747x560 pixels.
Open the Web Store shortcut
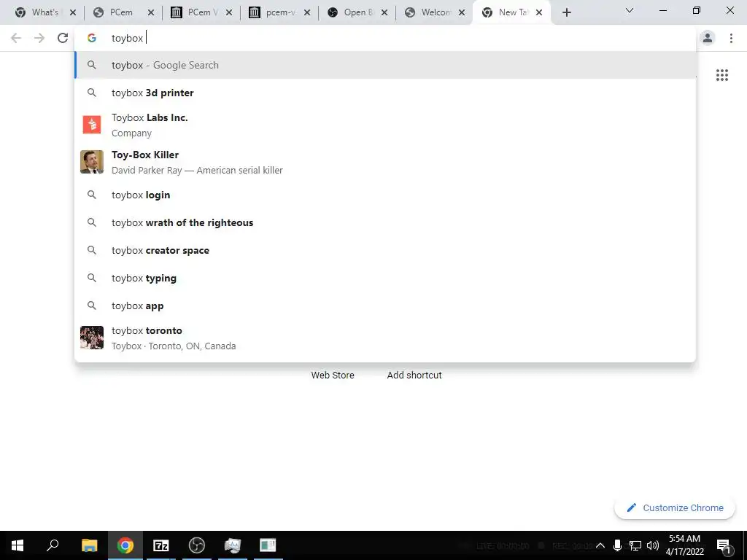(x=333, y=376)
